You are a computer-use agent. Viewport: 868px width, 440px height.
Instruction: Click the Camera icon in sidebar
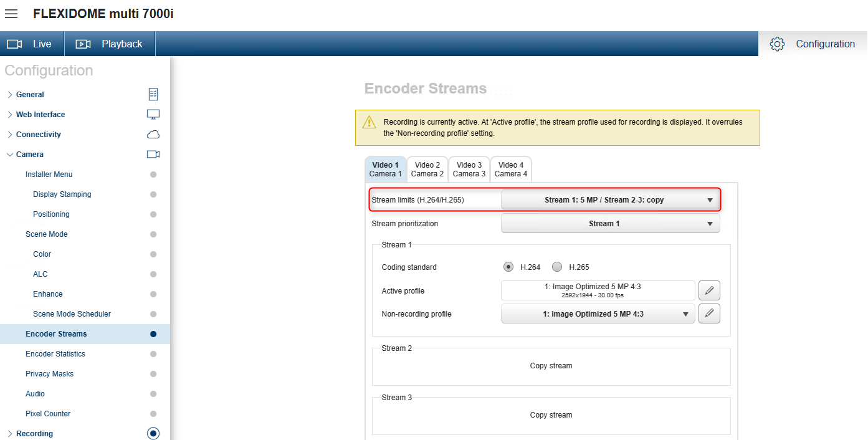point(153,155)
